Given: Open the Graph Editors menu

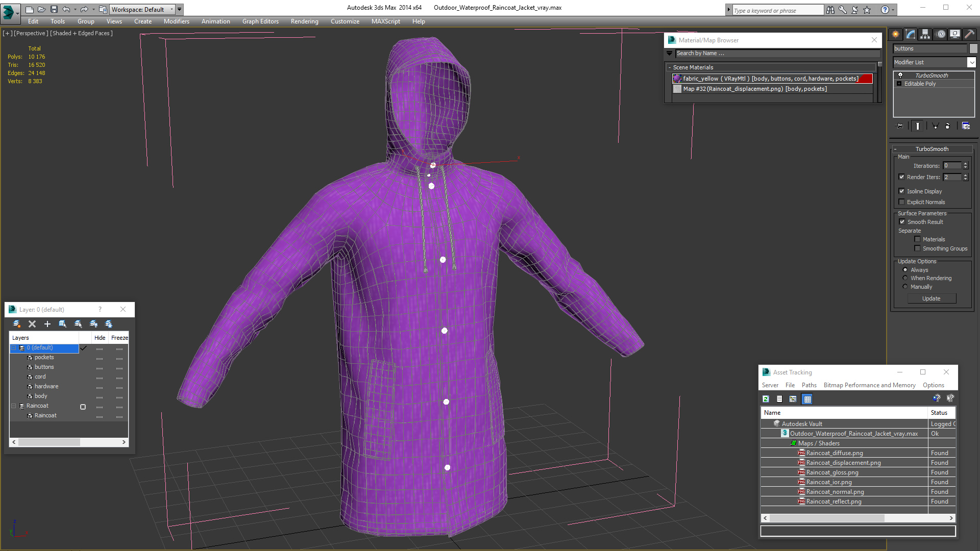Looking at the screenshot, I should [x=260, y=21].
